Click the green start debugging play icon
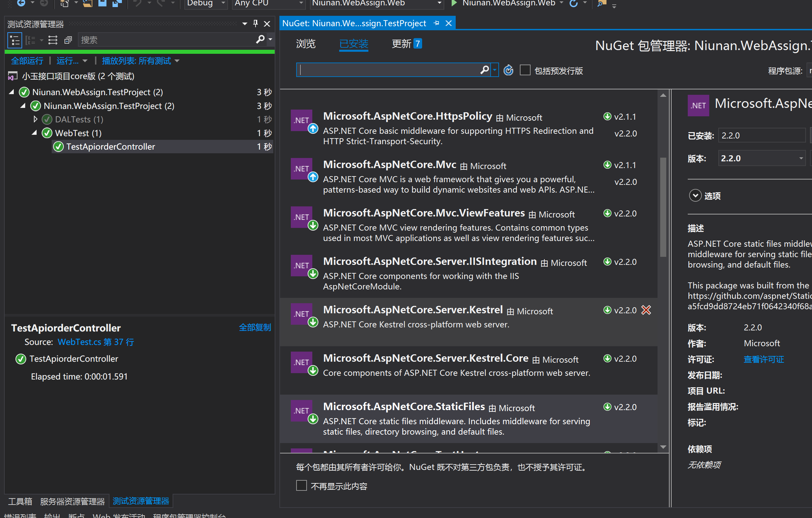812x518 pixels. 454,3
